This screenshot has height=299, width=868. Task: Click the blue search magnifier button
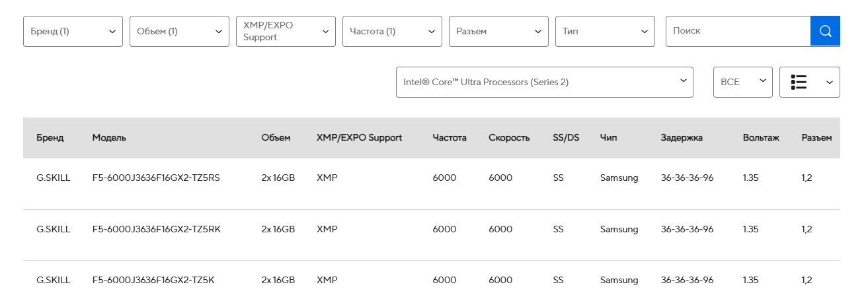point(825,31)
